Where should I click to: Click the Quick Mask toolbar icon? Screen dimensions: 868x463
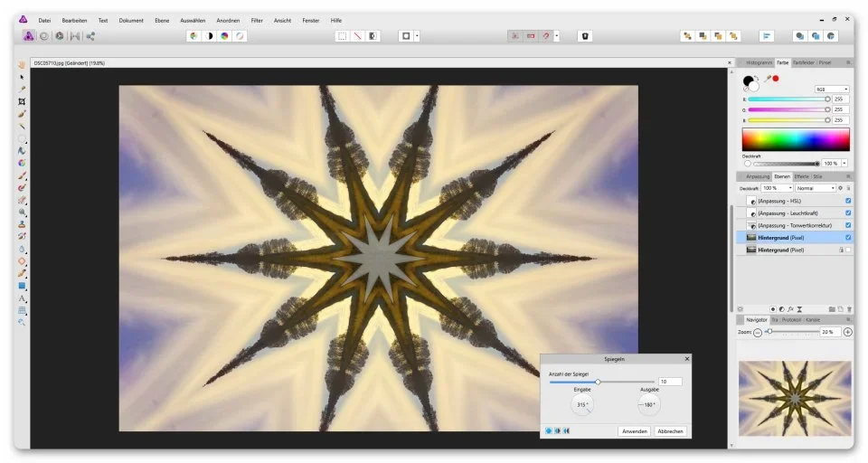[406, 36]
